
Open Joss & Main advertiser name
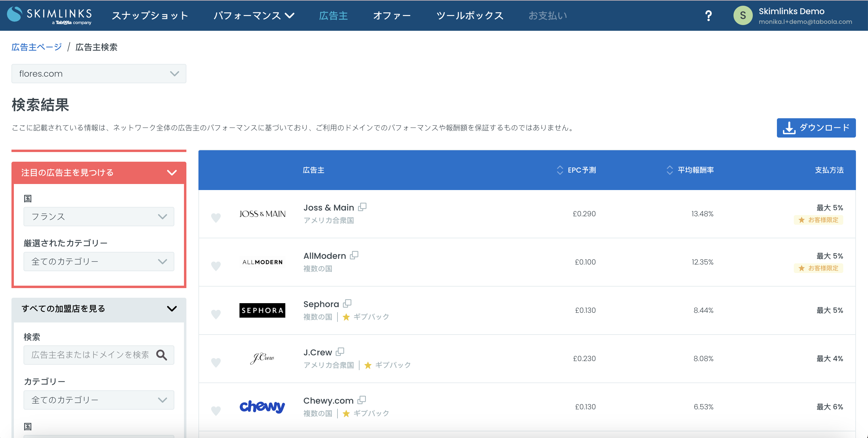(x=328, y=208)
